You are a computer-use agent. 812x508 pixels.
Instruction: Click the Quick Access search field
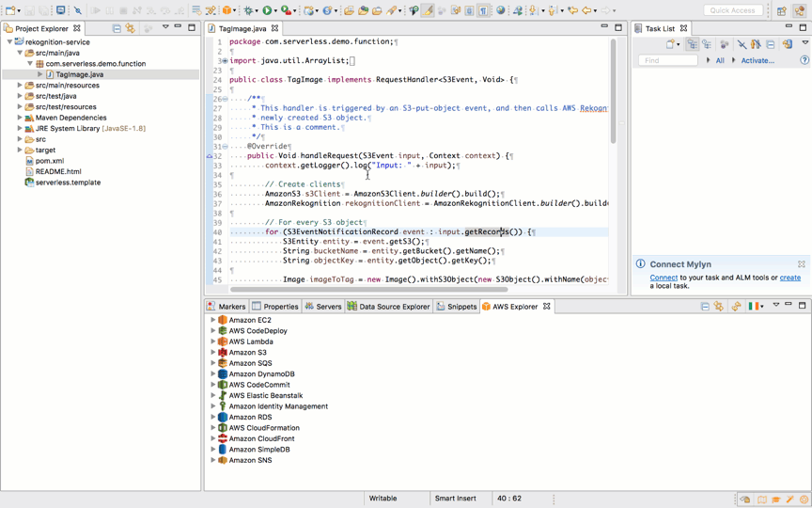733,10
